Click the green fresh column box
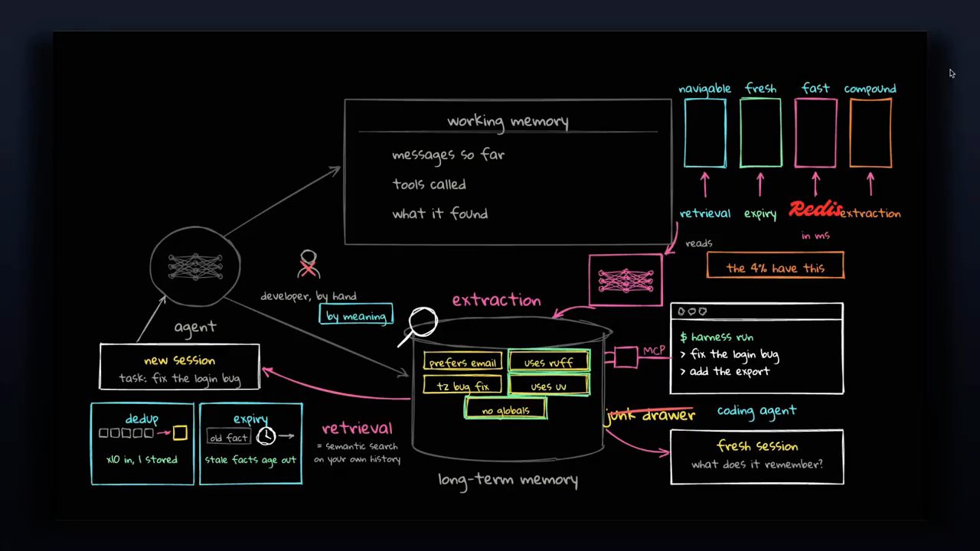The height and width of the screenshot is (551, 980). coord(760,132)
